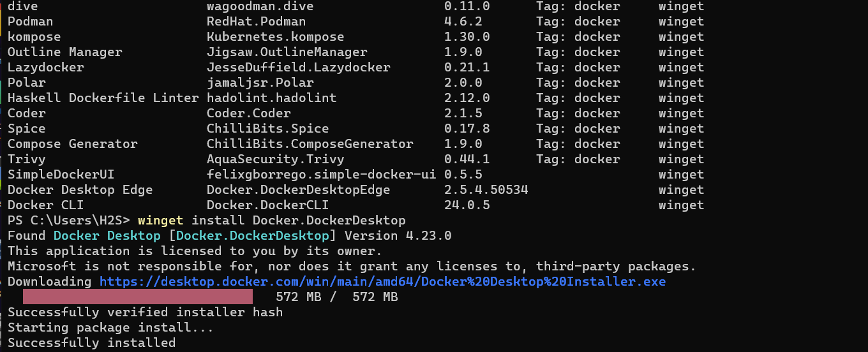Click the Lazydocker package name

[x=45, y=68]
